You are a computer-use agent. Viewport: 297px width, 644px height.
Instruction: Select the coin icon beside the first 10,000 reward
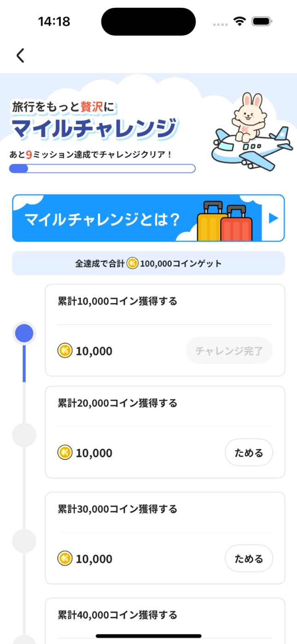click(x=65, y=351)
